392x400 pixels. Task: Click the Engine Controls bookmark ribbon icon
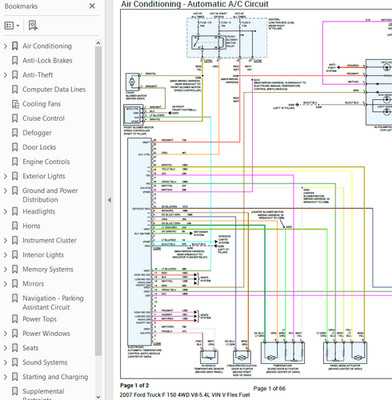(x=15, y=162)
